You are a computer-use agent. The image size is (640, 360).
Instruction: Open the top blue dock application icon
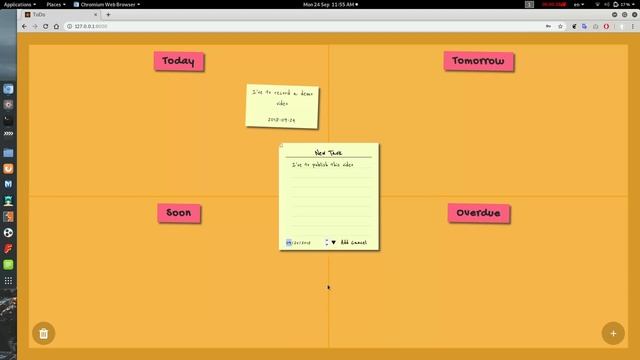pos(8,89)
